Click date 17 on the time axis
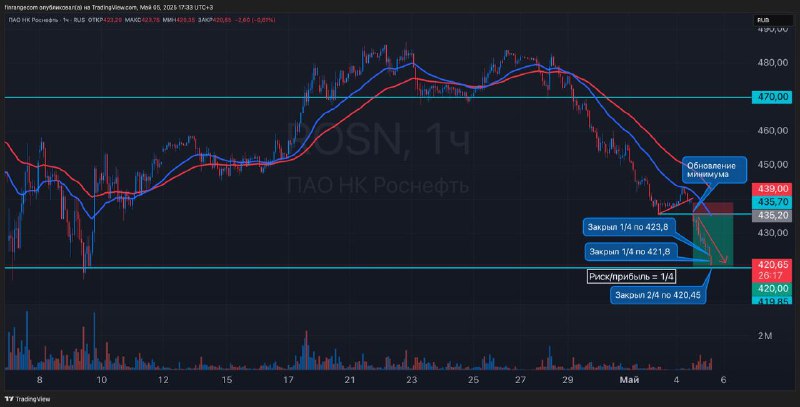This screenshot has width=800, height=407. 288,380
